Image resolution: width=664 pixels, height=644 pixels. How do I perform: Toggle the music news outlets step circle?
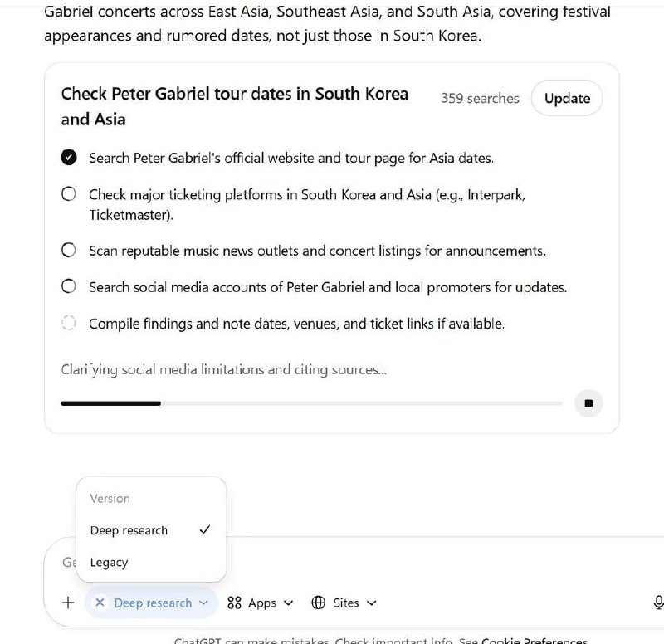69,250
